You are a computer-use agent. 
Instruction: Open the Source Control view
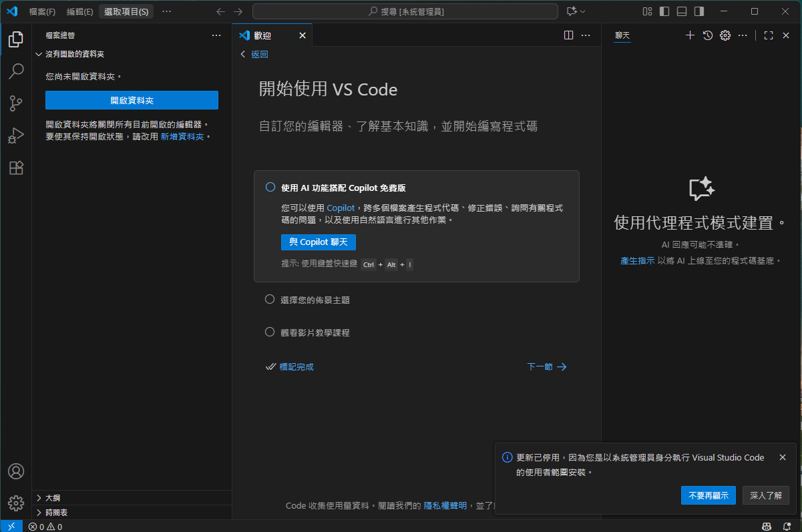coord(16,103)
